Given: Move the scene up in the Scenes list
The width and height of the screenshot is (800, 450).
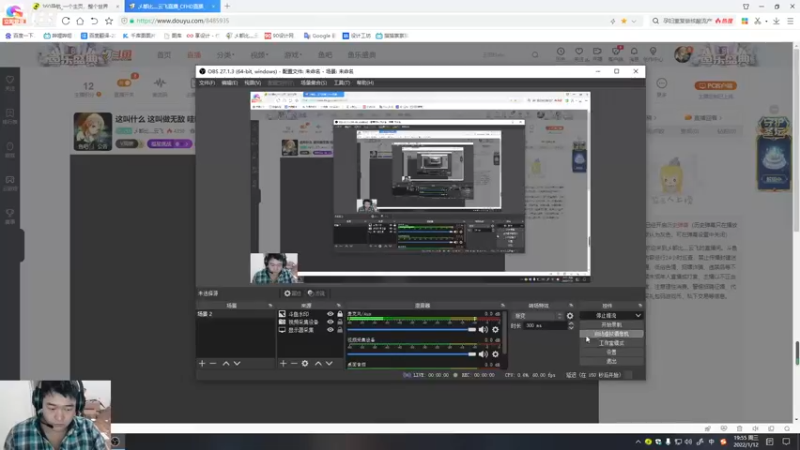Looking at the screenshot, I should (x=226, y=363).
